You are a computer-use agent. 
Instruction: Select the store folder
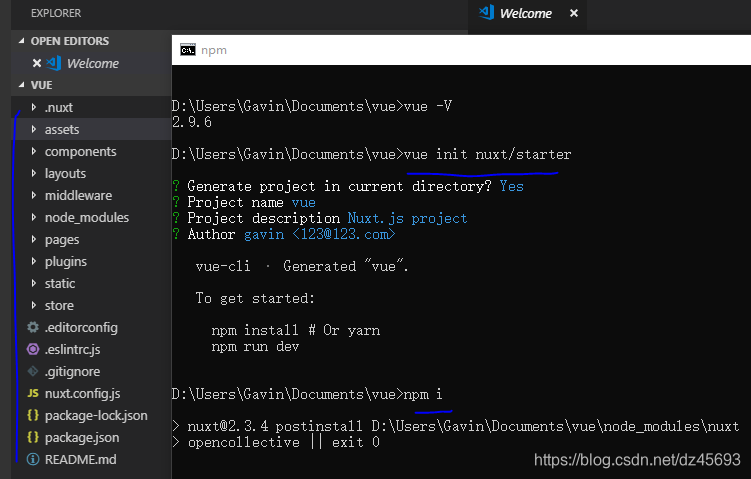tap(91, 306)
